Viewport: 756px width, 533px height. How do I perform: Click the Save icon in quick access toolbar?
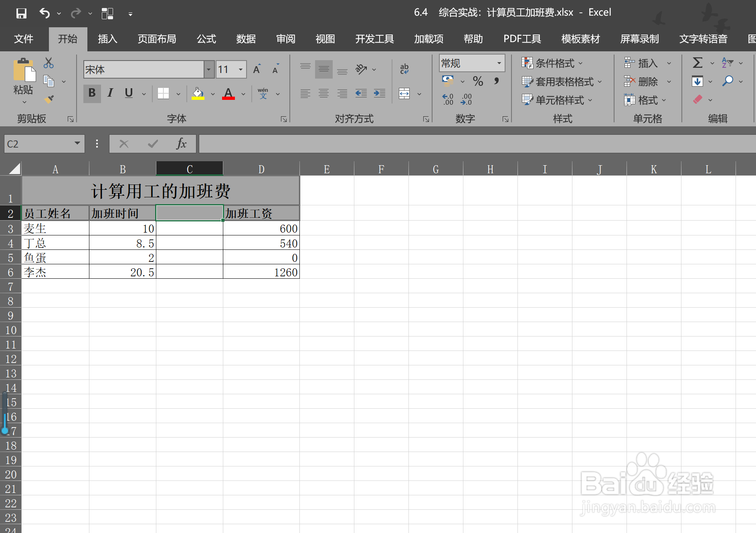[21, 13]
